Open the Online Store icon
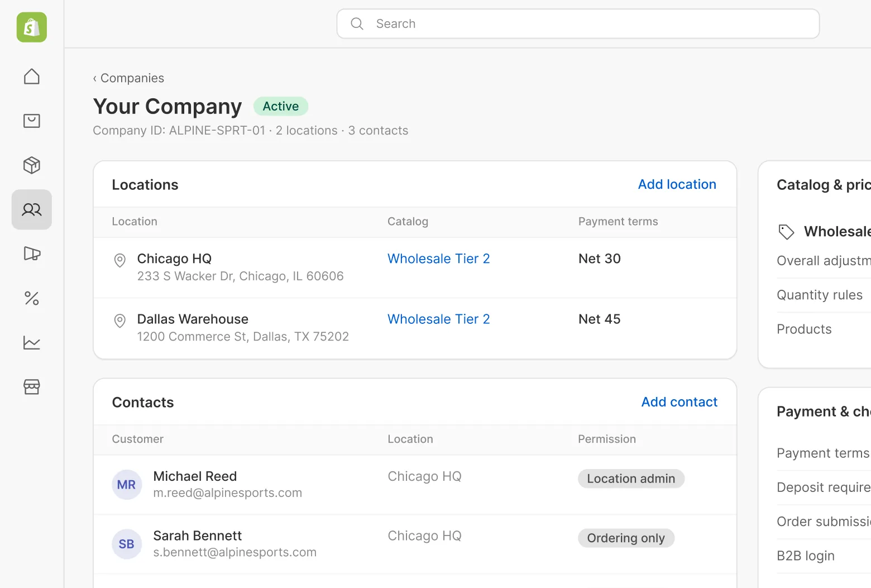871x588 pixels. coord(32,386)
